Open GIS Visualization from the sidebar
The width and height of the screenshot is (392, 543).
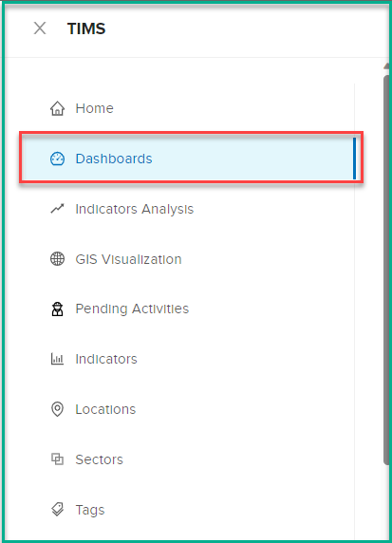[128, 259]
